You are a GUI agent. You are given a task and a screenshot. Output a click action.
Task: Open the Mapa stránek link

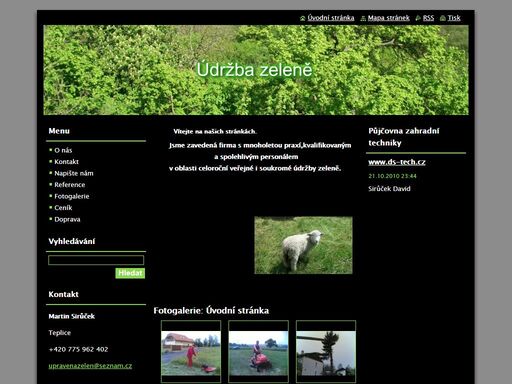(389, 18)
